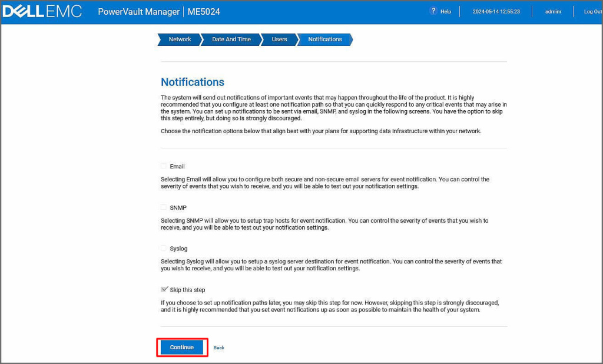Select the Notifications wizard step
This screenshot has height=364, width=603.
[x=324, y=39]
